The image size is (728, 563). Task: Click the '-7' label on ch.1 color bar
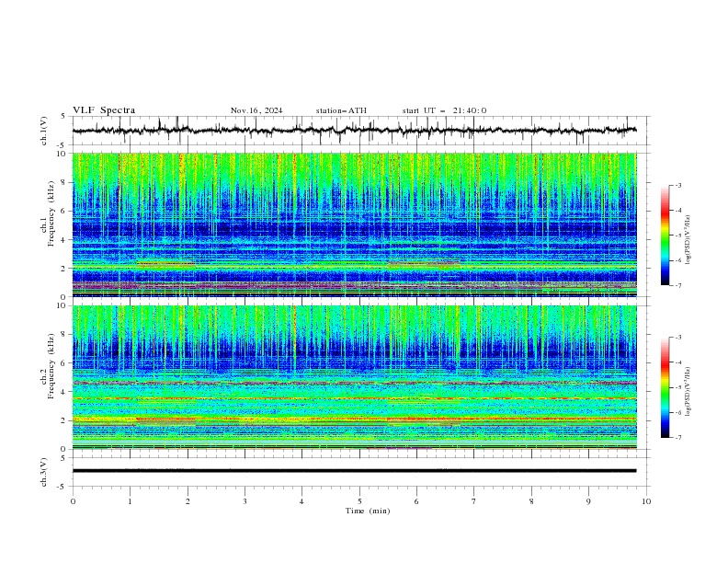(x=677, y=285)
